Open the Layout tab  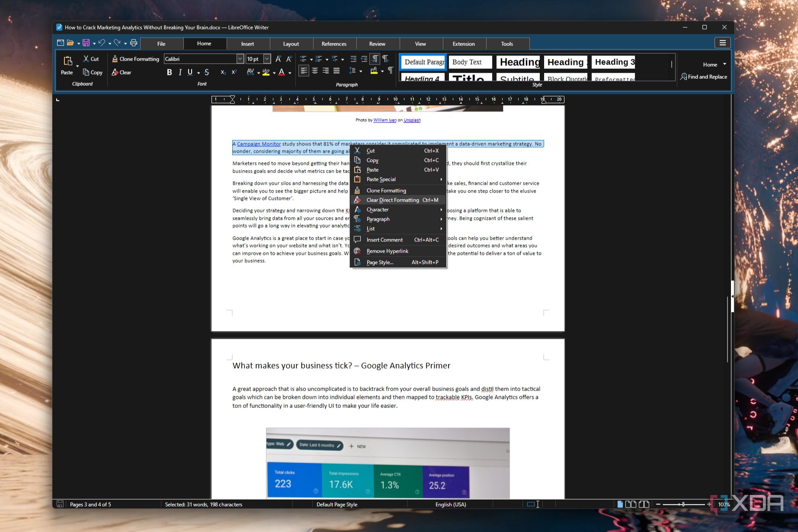point(291,44)
